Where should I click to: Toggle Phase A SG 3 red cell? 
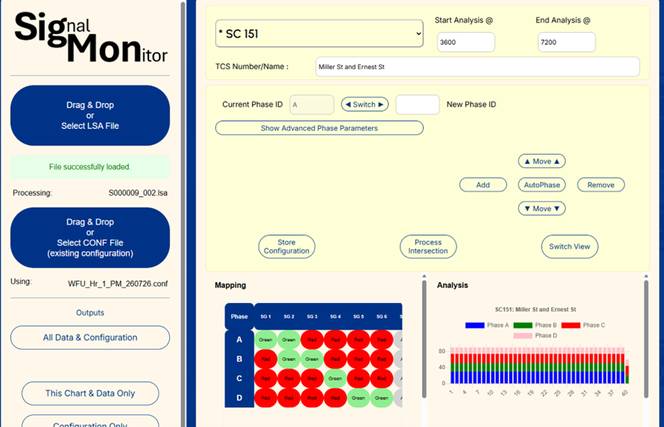pos(312,340)
